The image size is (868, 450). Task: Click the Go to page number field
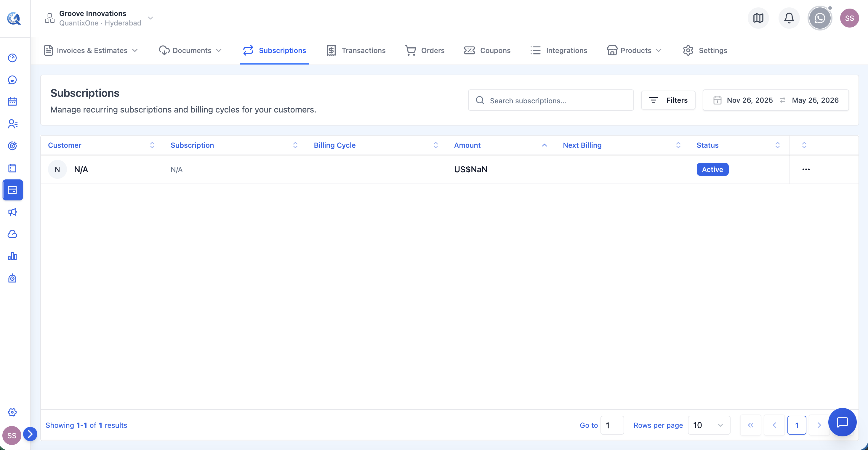612,425
